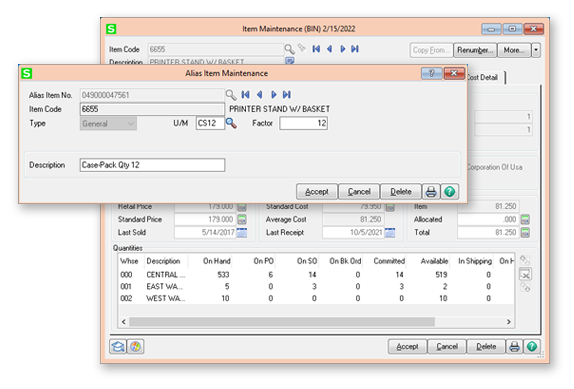Open U/M lookup magnifier
Image resolution: width=574 pixels, height=389 pixels.
pos(231,123)
